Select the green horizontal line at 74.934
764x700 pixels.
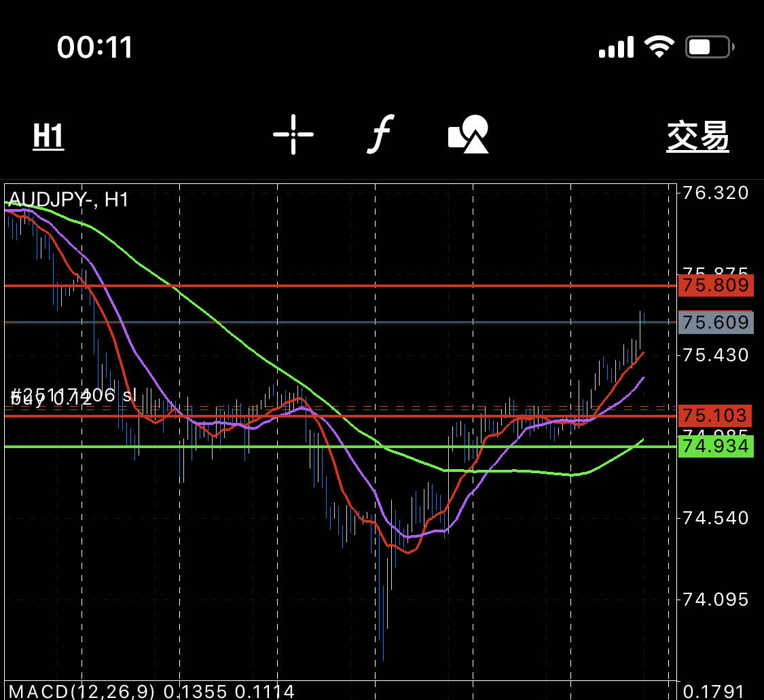[x=341, y=446]
